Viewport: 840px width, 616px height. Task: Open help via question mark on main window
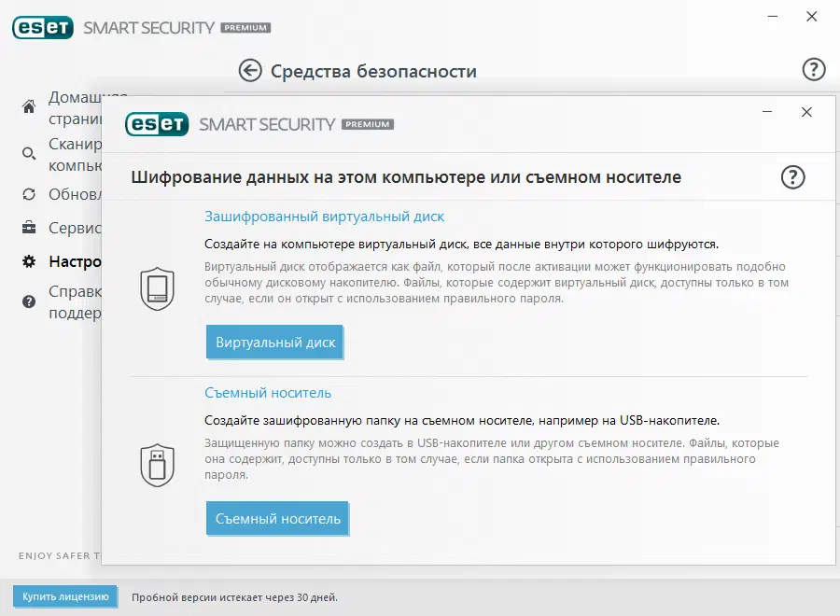pyautogui.click(x=813, y=69)
